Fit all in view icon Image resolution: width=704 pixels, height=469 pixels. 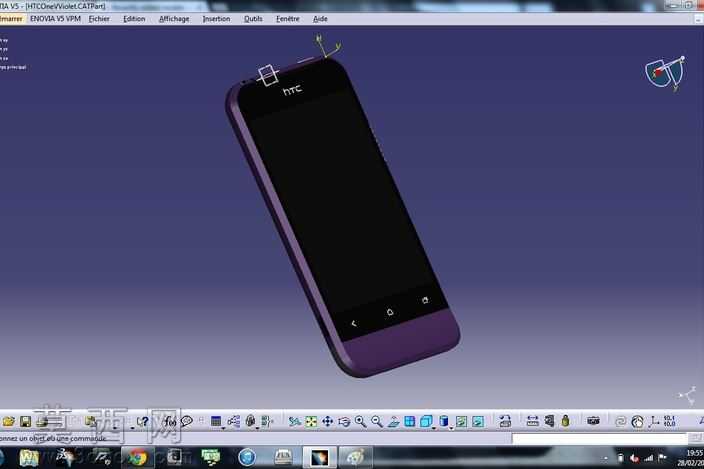(x=311, y=421)
